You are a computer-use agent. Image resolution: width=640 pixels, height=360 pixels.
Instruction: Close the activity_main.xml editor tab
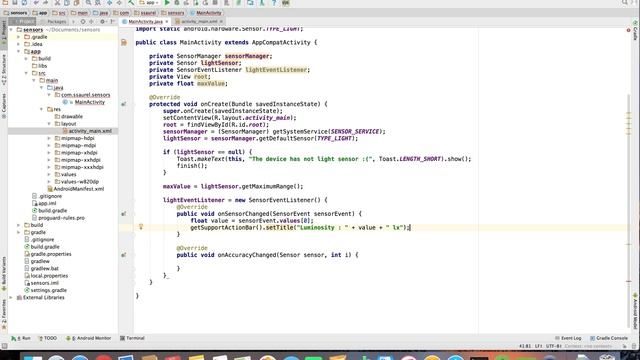point(221,21)
